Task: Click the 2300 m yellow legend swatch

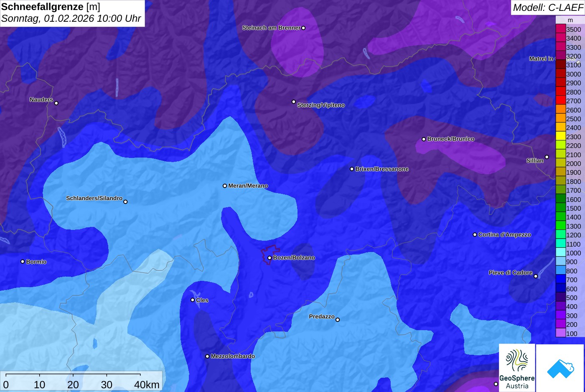Action: [561, 136]
